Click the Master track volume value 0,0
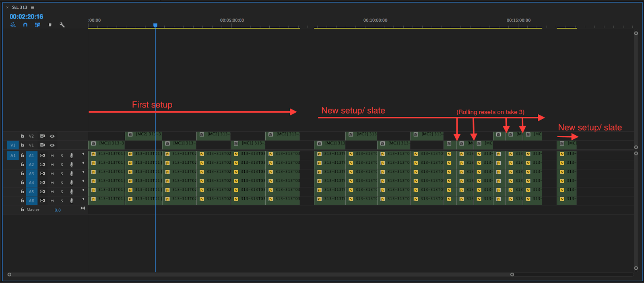 [58, 210]
